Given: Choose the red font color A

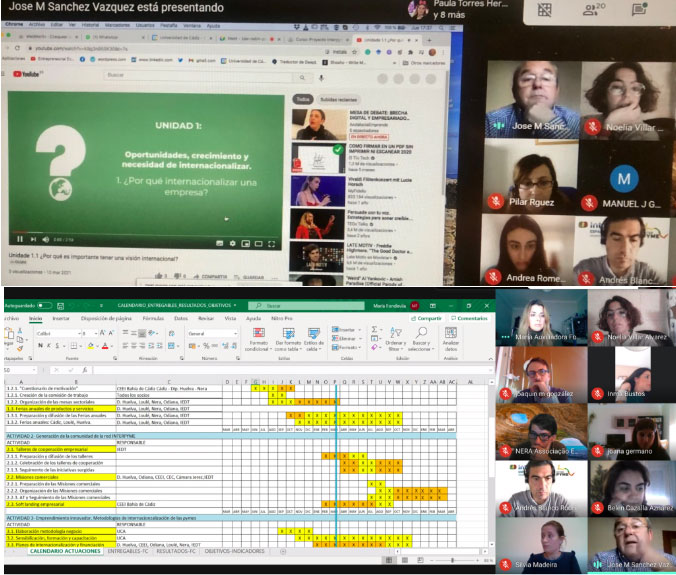Looking at the screenshot, I should tap(105, 345).
